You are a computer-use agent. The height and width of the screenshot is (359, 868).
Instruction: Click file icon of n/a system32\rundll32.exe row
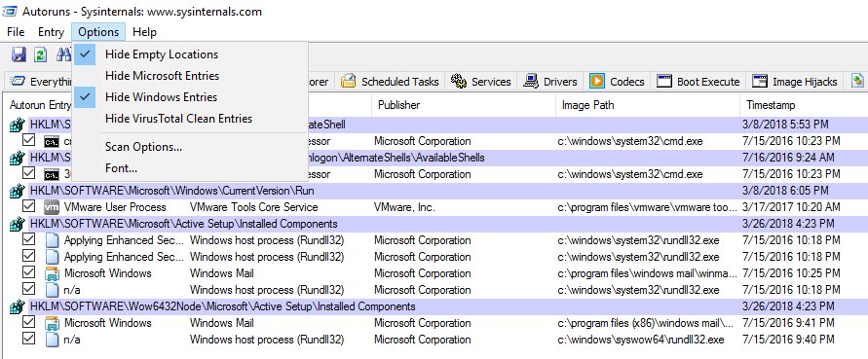(52, 290)
